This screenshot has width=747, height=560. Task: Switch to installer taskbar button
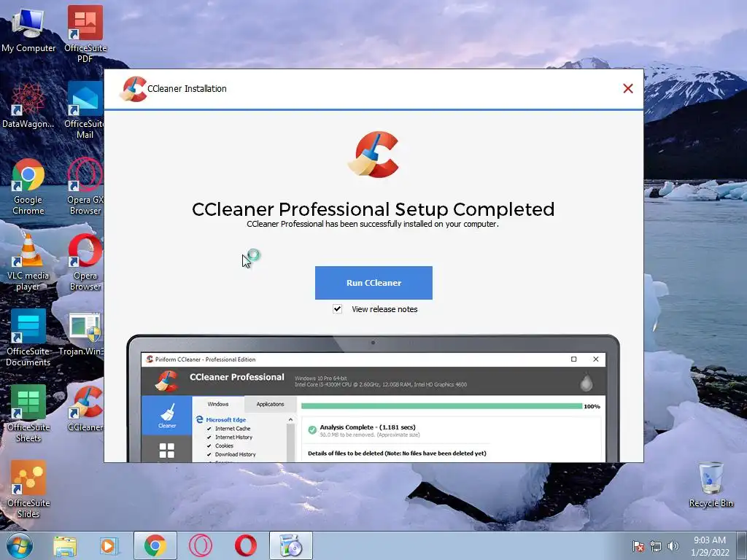tap(291, 545)
